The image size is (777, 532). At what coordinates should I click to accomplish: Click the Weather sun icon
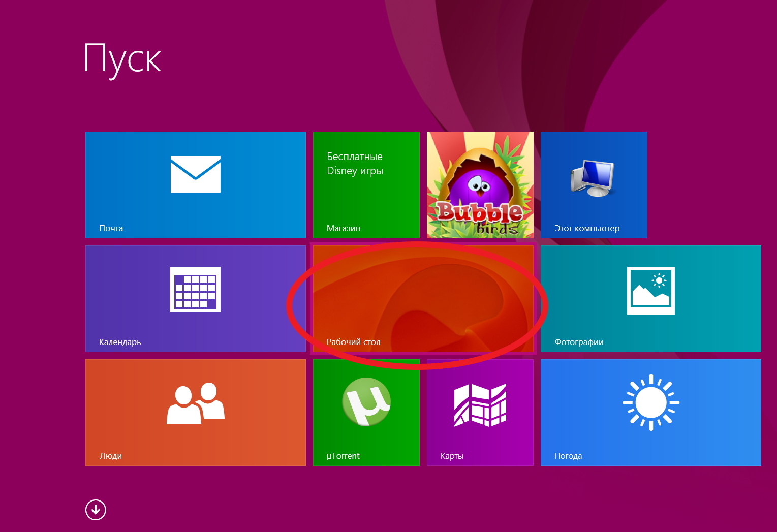point(650,403)
